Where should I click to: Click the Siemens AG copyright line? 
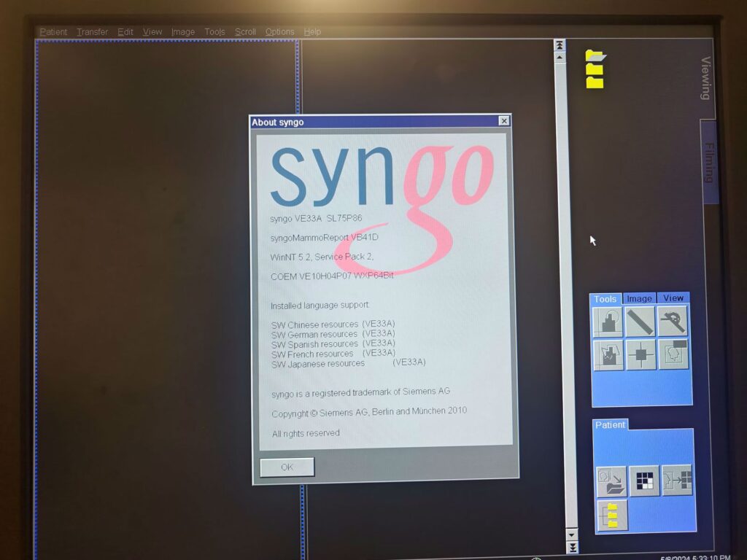[369, 413]
